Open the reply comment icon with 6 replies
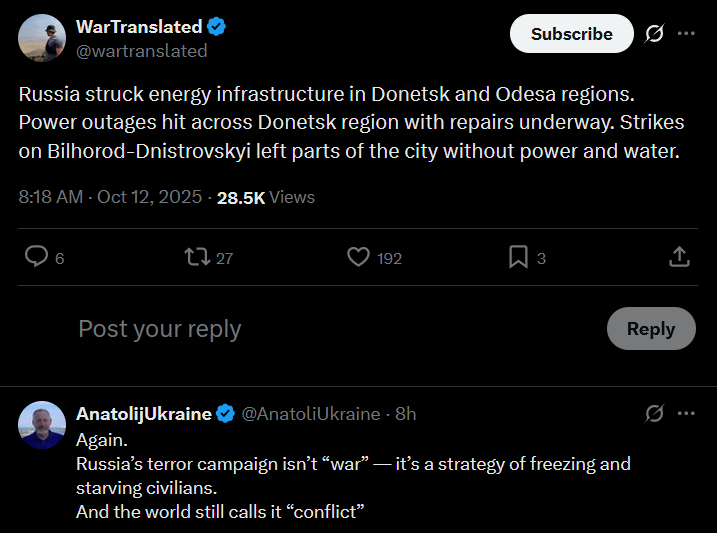 pyautogui.click(x=37, y=256)
